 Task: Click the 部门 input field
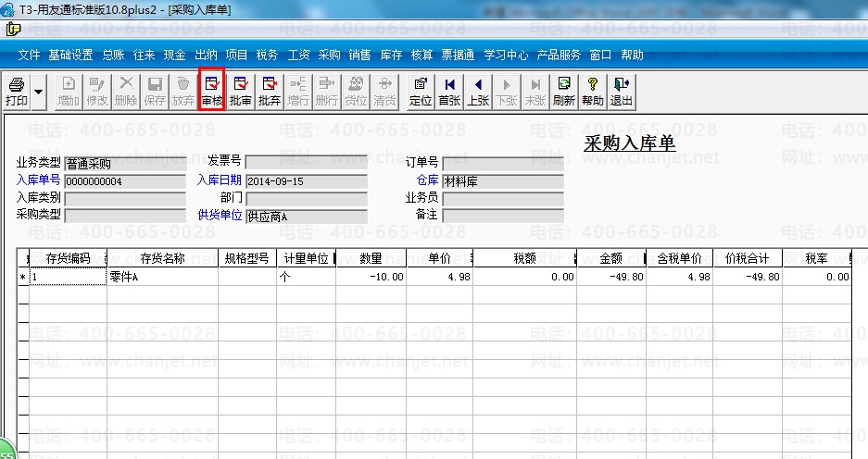coord(306,199)
